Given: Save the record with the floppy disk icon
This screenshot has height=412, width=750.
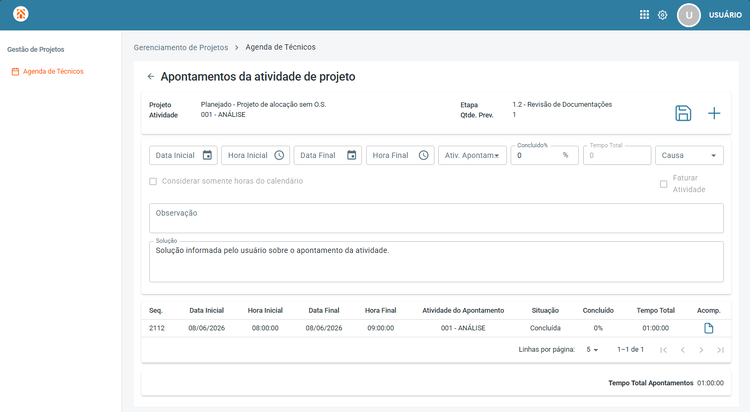Looking at the screenshot, I should pyautogui.click(x=683, y=113).
